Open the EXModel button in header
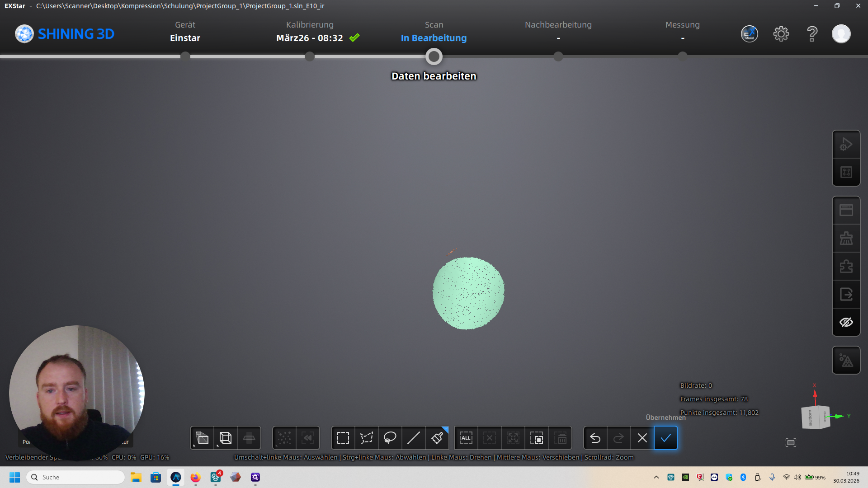 pos(749,34)
